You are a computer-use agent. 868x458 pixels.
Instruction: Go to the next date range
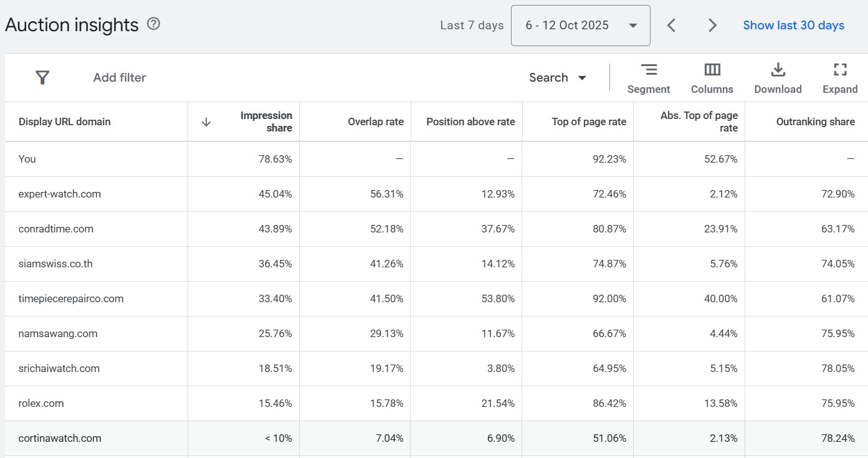tap(712, 26)
